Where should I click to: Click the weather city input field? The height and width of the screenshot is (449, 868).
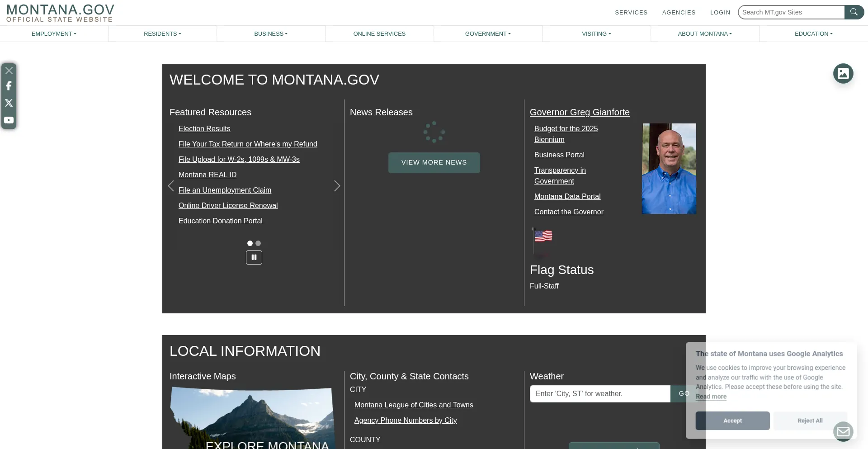coord(600,394)
